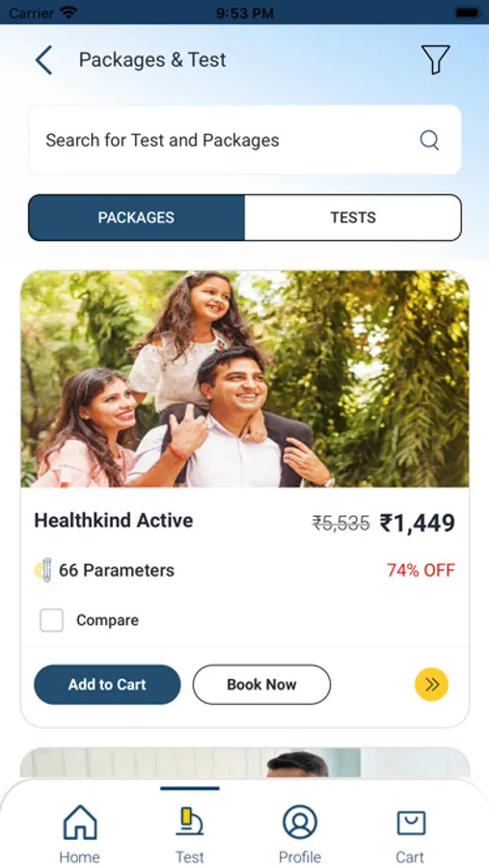Open the Healthkind Active family photo
The width and height of the screenshot is (489, 868).
[x=245, y=379]
